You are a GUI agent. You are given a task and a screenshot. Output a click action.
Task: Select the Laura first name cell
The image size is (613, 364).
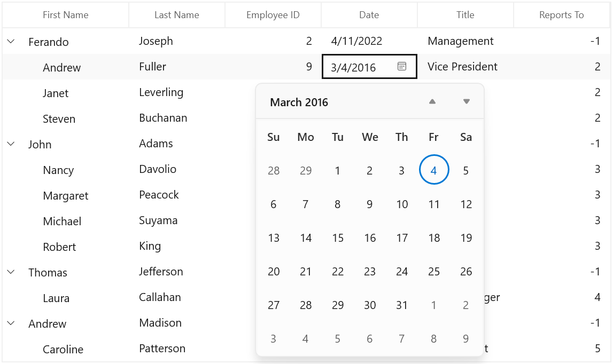pos(66,298)
